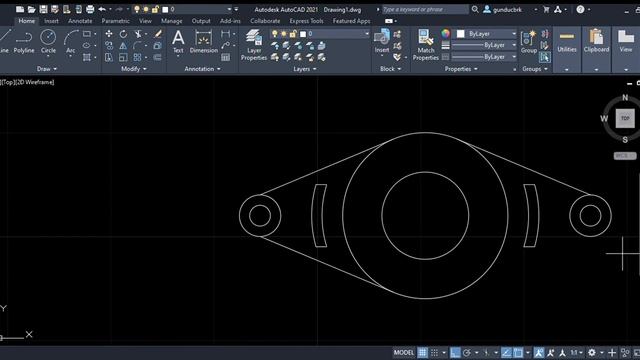The width and height of the screenshot is (640, 360).
Task: Open file with quick access Open icon
Action: (31, 9)
